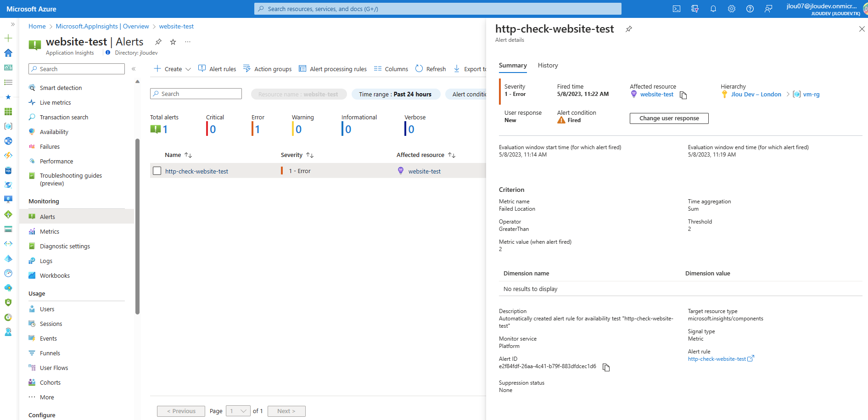Open Dashboard icon in portal sidebar
The image size is (868, 420).
pos(8,67)
